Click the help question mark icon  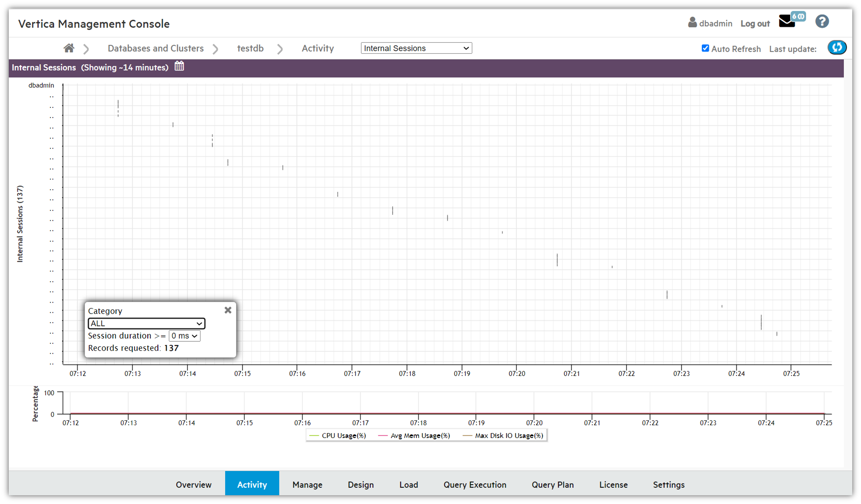pos(822,22)
